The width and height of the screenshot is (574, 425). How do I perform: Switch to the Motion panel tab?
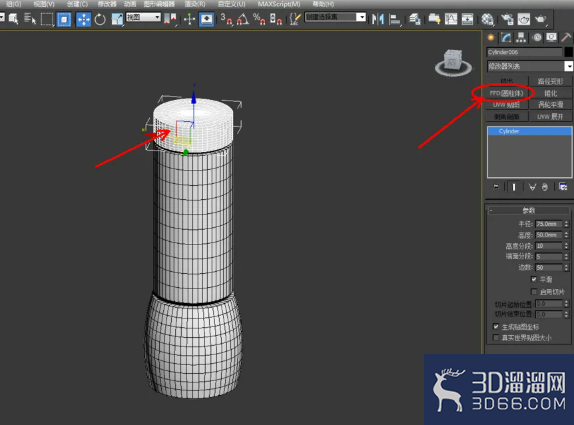537,37
